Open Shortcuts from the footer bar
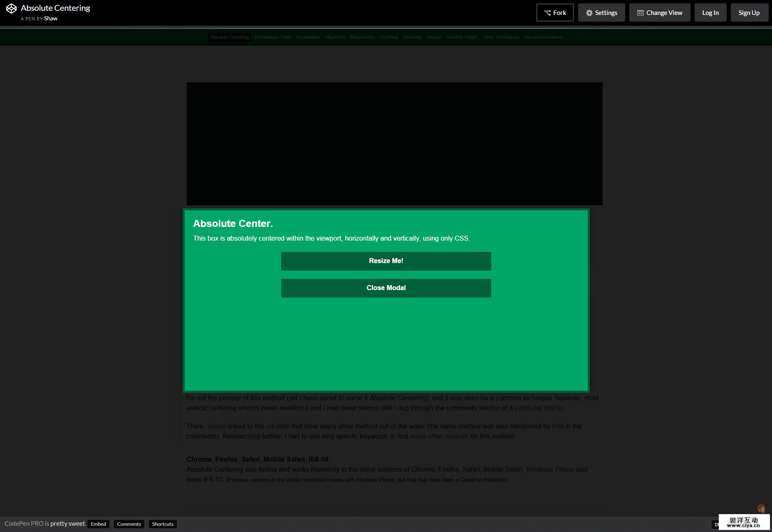 tap(163, 524)
